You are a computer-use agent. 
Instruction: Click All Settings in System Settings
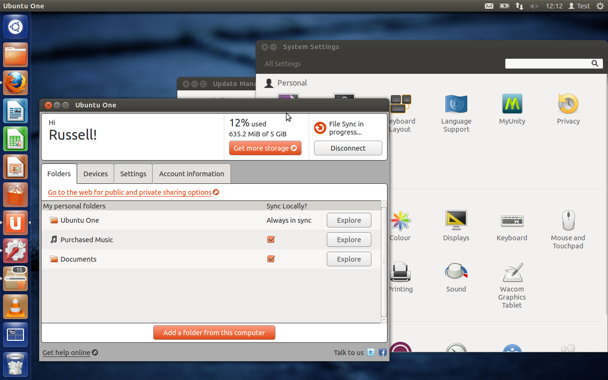(282, 64)
